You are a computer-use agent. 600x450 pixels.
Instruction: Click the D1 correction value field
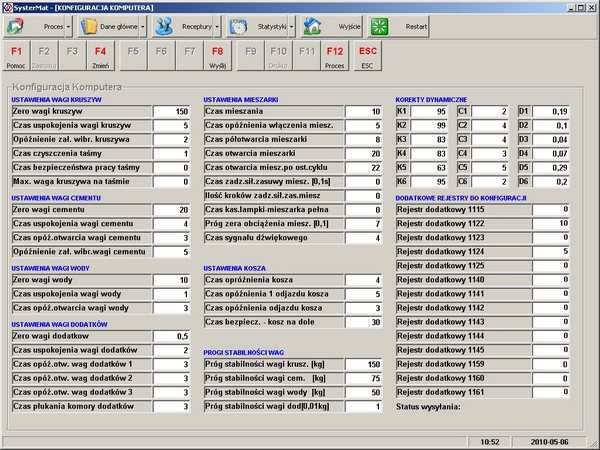pos(551,111)
